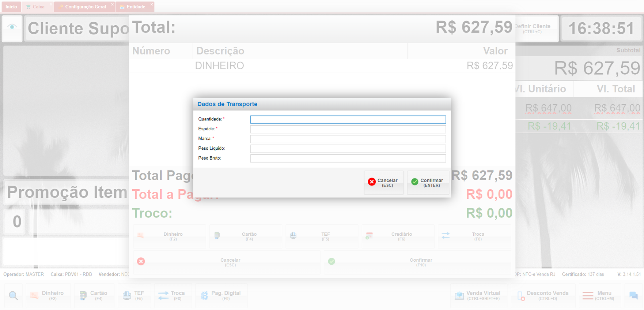
Task: Click Desconto Venda icon button
Action: pos(521,296)
